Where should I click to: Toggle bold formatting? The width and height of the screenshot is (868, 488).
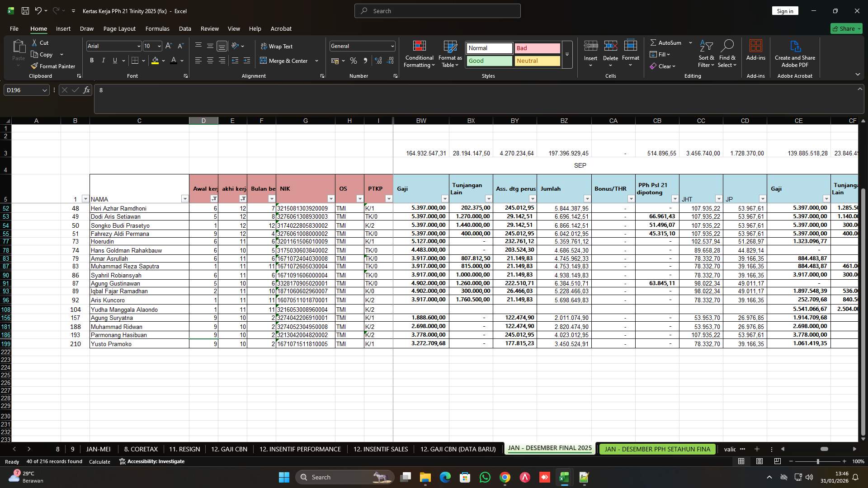[91, 60]
